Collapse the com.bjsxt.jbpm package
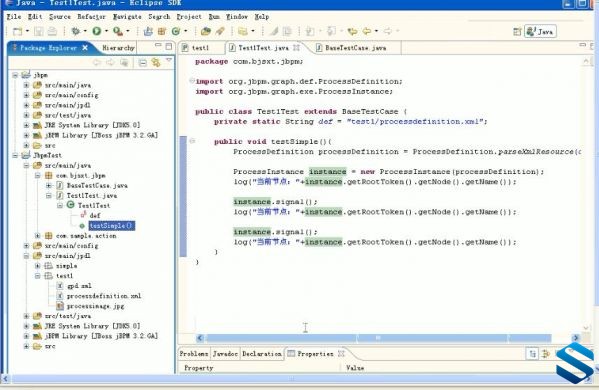This screenshot has width=599, height=390. (37, 175)
